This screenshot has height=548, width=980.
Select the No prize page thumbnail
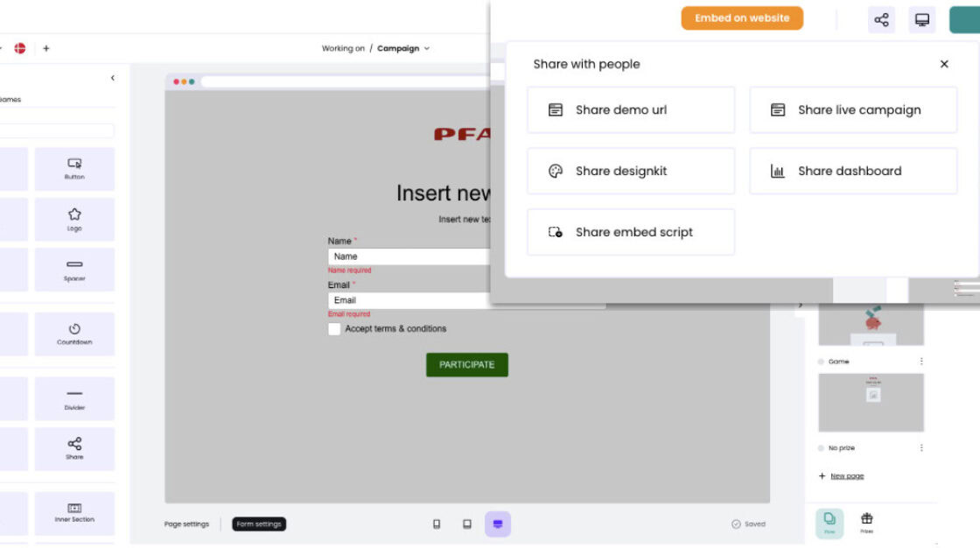coord(871,403)
